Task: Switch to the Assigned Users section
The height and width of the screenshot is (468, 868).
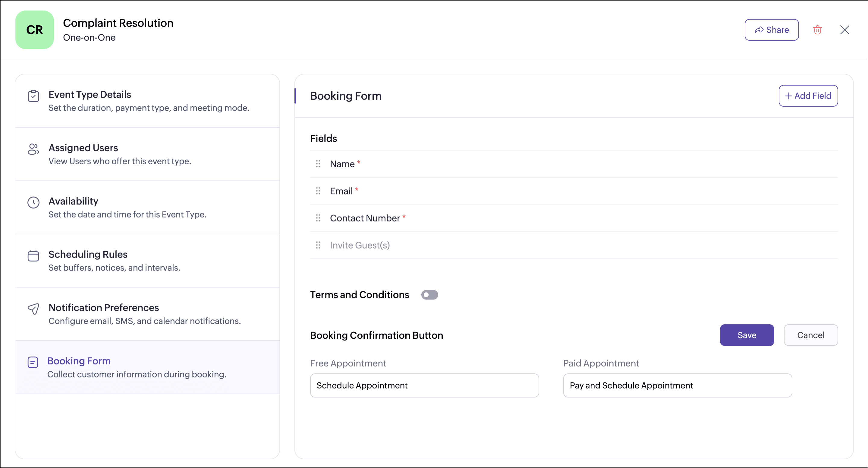Action: click(x=147, y=154)
